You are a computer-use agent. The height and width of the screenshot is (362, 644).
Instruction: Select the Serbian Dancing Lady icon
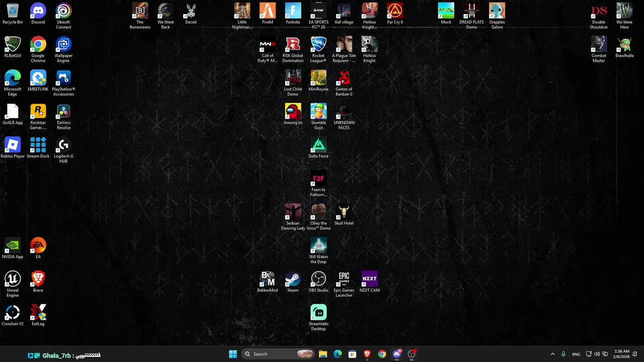293,217
